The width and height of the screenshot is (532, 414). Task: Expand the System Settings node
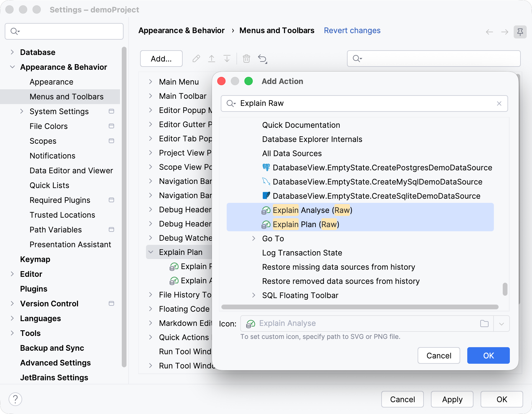click(x=22, y=111)
